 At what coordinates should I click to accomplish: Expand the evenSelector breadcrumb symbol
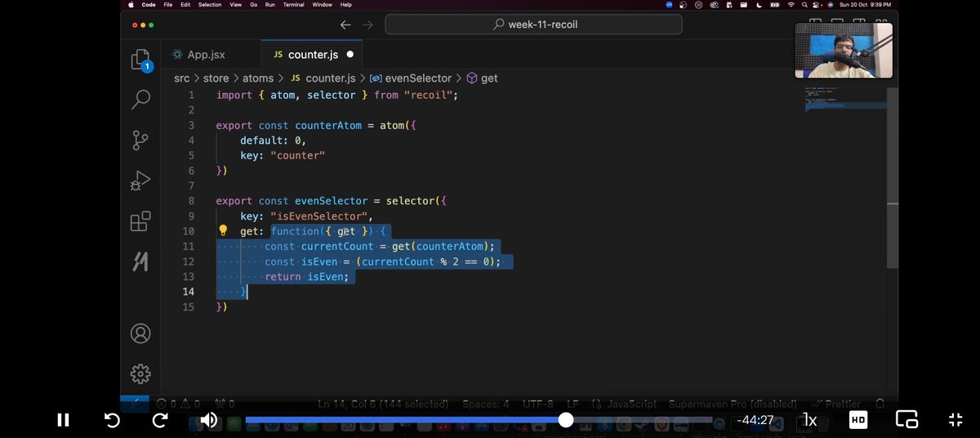(411, 78)
